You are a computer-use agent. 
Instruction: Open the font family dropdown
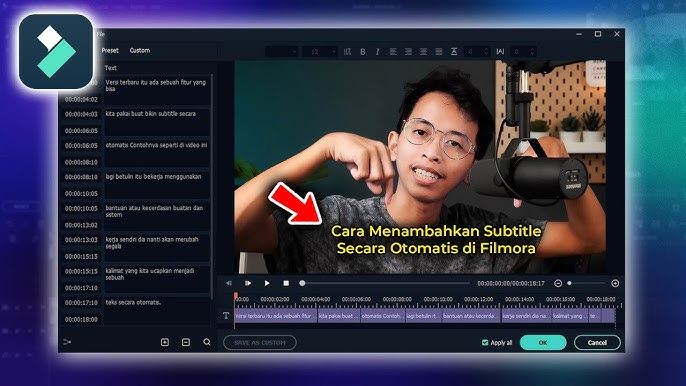(282, 52)
